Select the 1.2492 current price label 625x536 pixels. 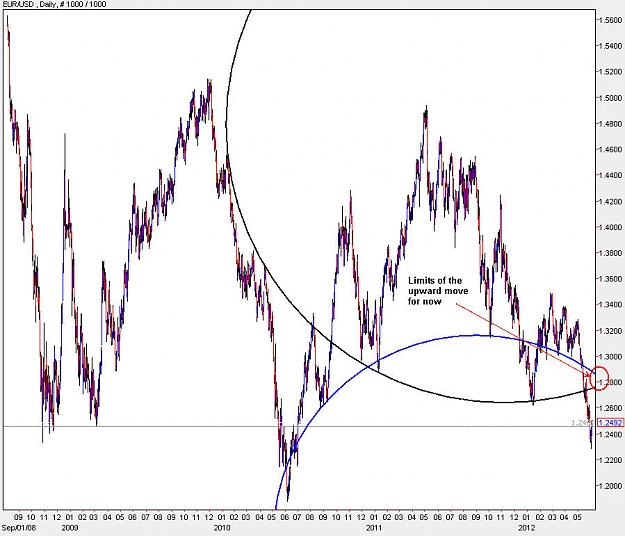611,422
